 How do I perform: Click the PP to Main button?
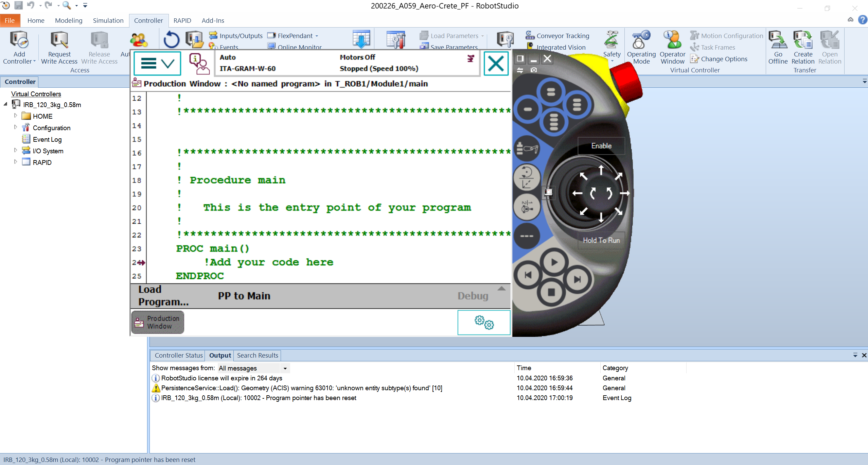pos(244,295)
